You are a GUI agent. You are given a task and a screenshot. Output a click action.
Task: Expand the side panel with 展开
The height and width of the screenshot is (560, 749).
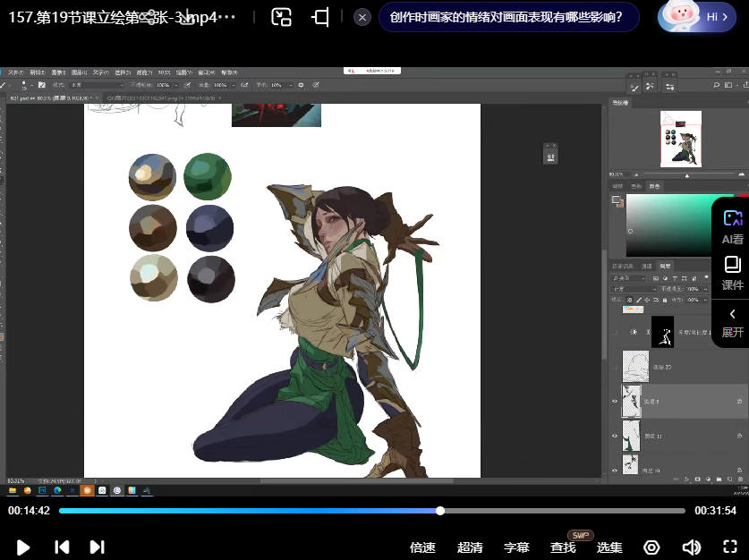click(x=732, y=321)
